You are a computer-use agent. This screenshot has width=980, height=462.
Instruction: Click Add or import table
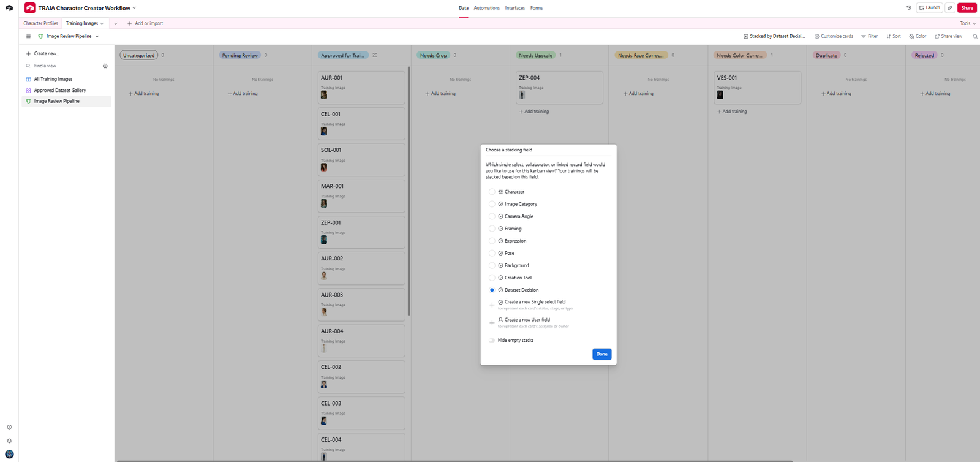(145, 23)
